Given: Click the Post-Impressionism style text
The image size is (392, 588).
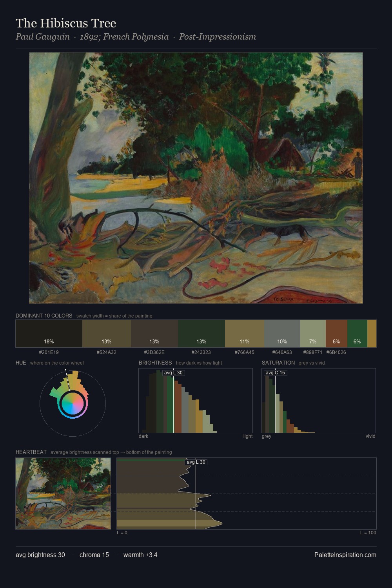Looking at the screenshot, I should [218, 37].
